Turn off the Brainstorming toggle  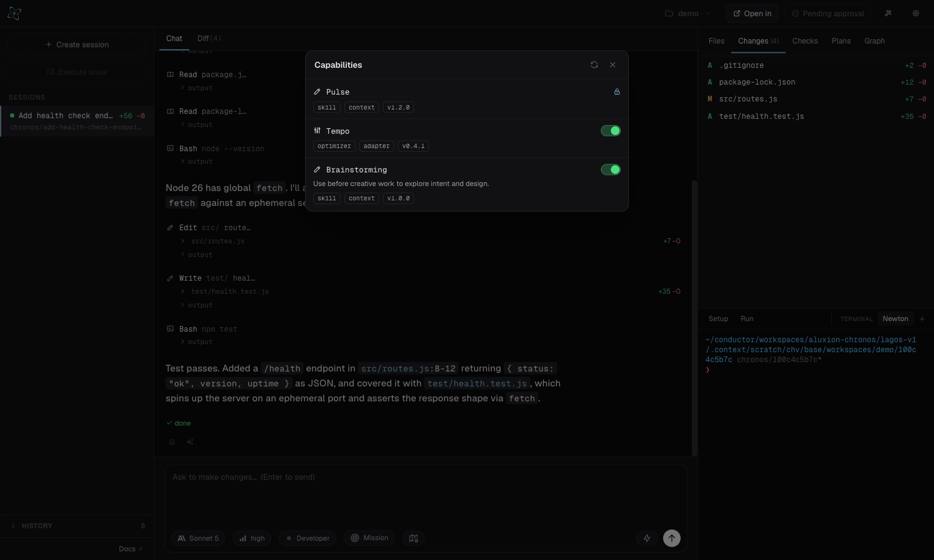pos(611,170)
